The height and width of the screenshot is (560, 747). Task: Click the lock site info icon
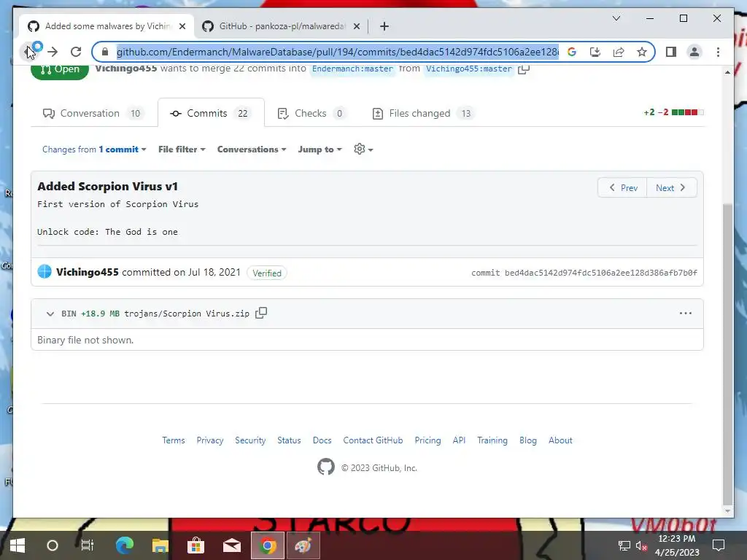click(x=105, y=52)
